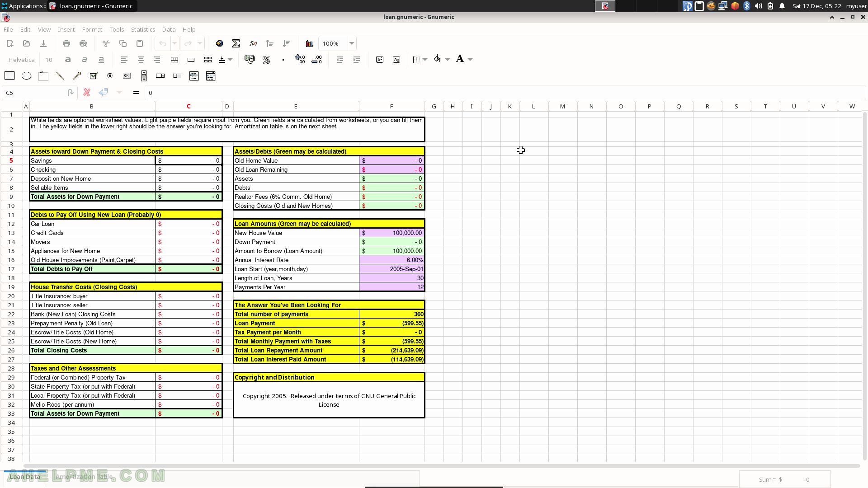The height and width of the screenshot is (488, 868).
Task: Sort ascending using the toolbar icon
Action: (270, 43)
